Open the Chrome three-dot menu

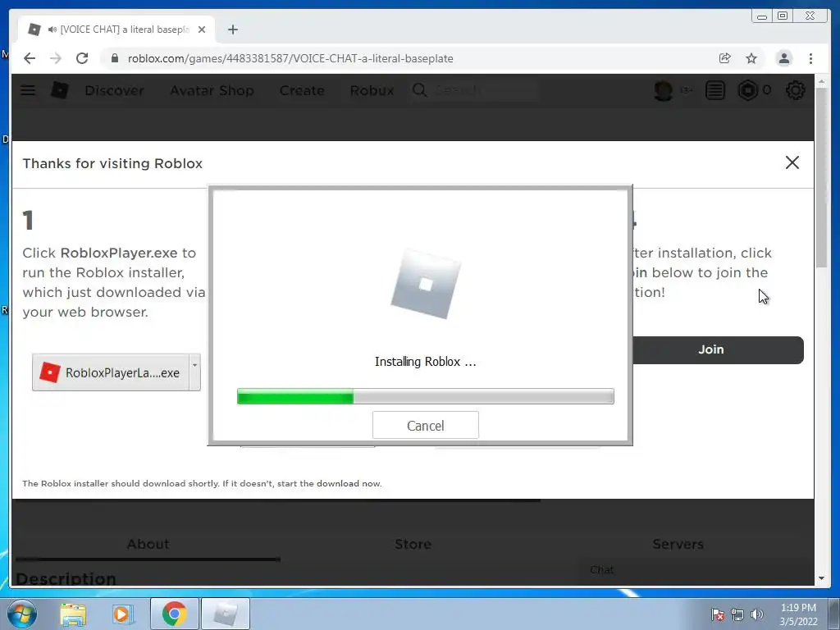point(810,58)
